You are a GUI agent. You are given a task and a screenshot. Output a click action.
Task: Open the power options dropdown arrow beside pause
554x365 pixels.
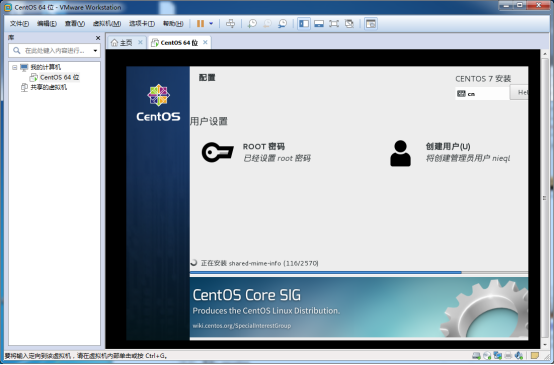[x=211, y=24]
